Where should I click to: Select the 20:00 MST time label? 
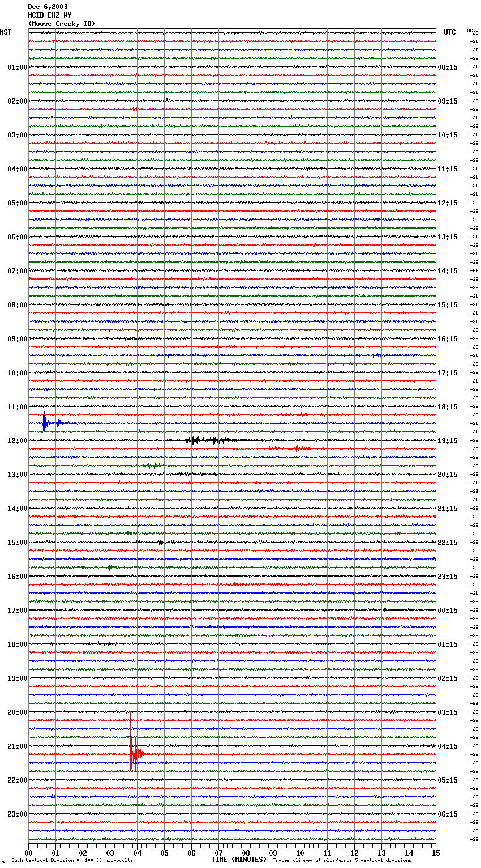click(18, 712)
